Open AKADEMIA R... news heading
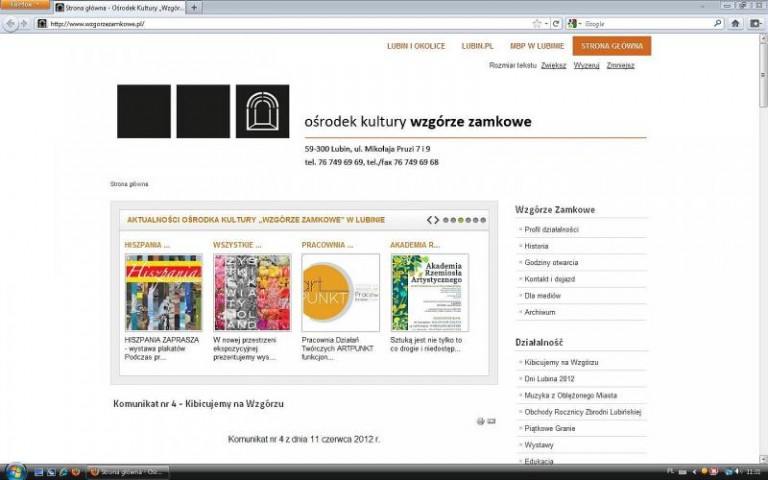The height and width of the screenshot is (480, 768). pyautogui.click(x=415, y=245)
